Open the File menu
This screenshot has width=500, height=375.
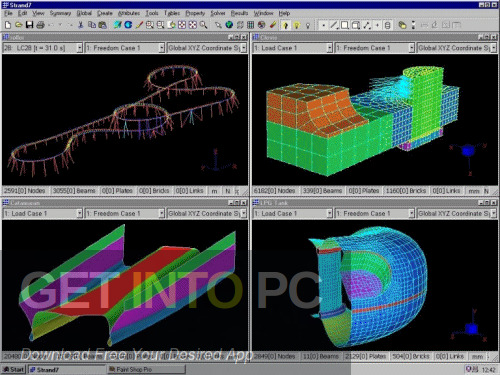tap(8, 13)
